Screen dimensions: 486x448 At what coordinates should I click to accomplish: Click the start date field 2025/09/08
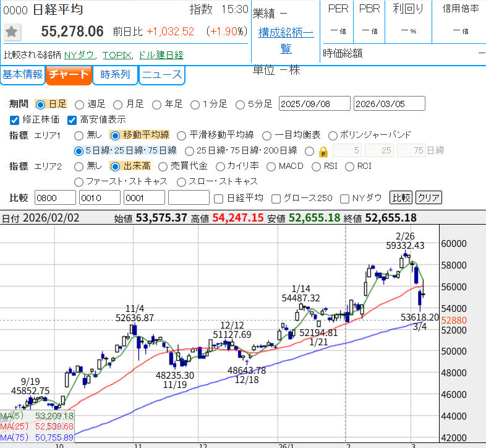pos(314,103)
